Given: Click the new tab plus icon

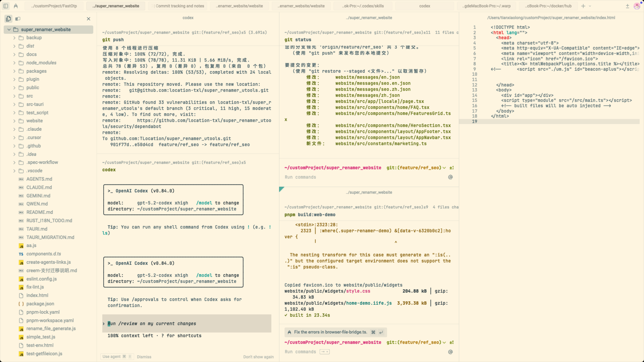Looking at the screenshot, I should pos(583,6).
